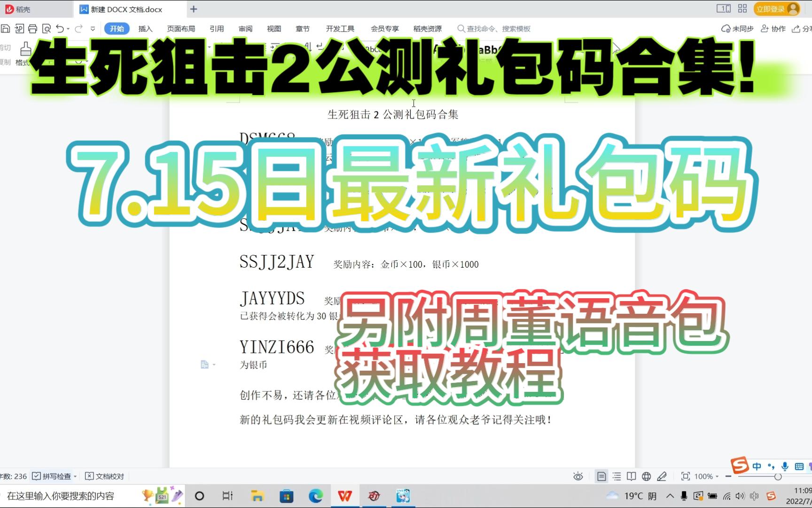This screenshot has width=812, height=508.
Task: Click Windows taskbar search box
Action: coord(93,496)
